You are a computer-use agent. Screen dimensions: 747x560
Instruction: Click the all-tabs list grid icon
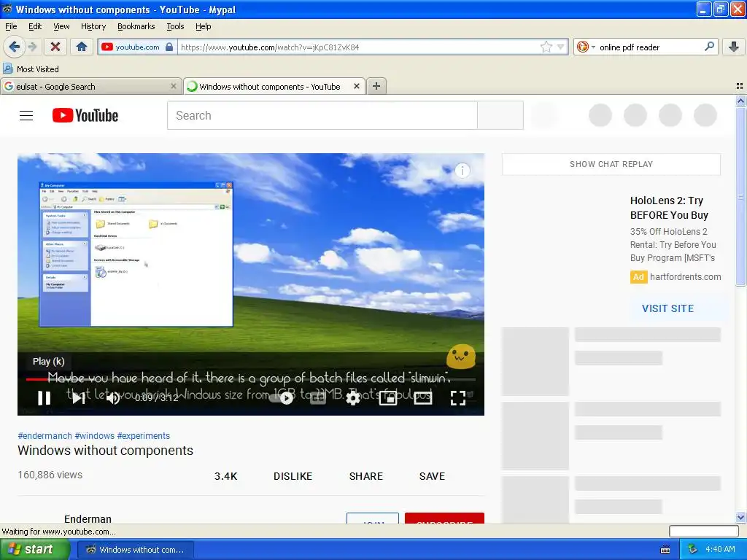[x=740, y=86]
